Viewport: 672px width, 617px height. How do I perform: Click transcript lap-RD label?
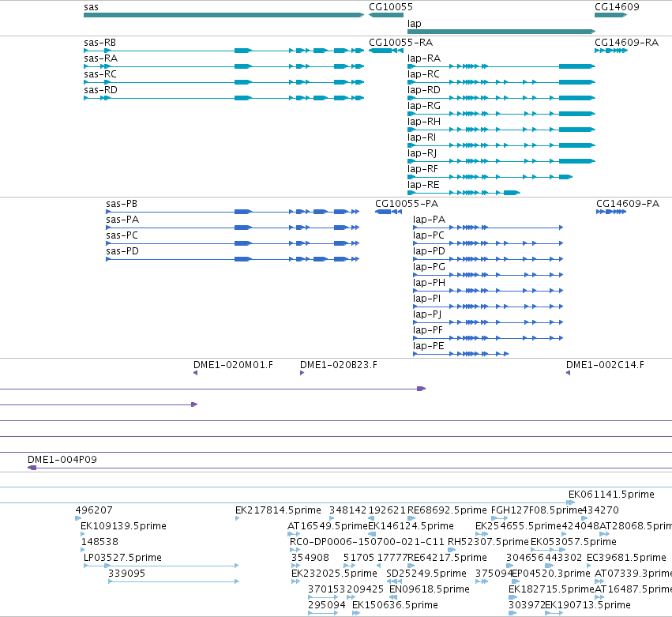click(x=424, y=90)
